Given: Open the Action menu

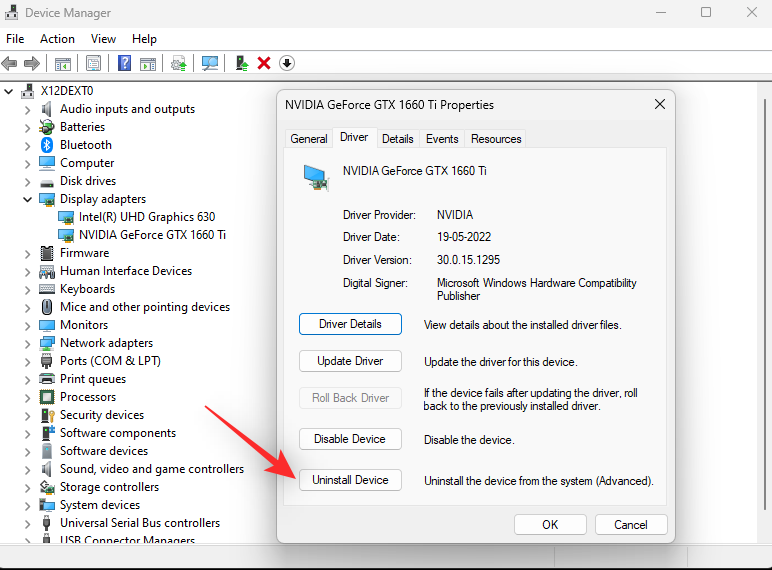Looking at the screenshot, I should 57,39.
